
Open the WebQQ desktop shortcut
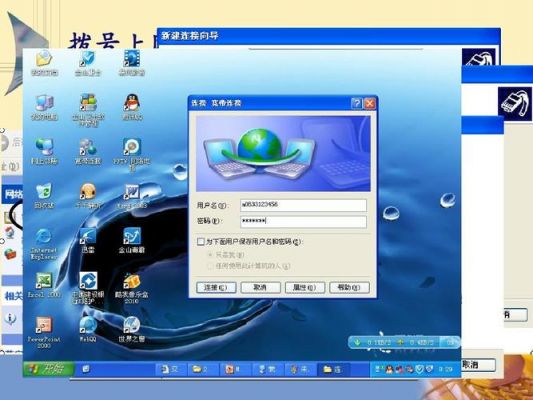point(88,329)
